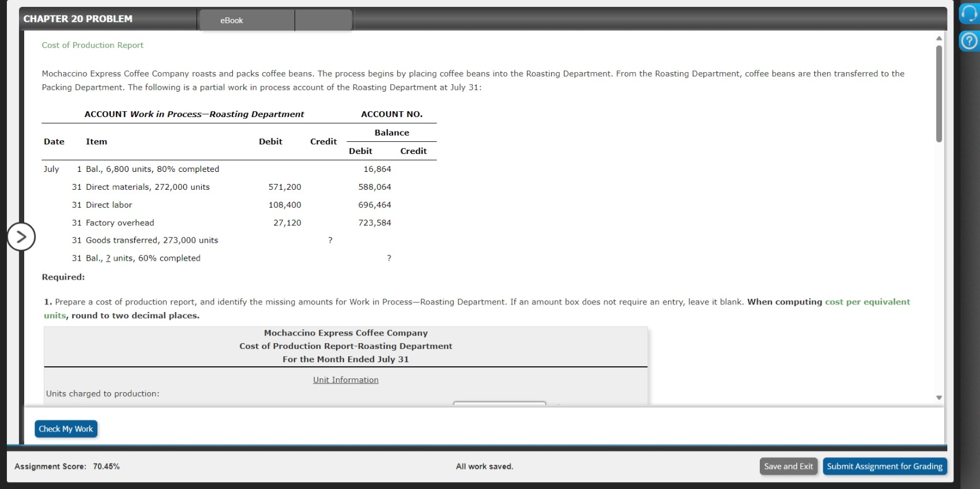Select the 16,864 beginning balance value
This screenshot has height=489, width=980.
coord(377,169)
